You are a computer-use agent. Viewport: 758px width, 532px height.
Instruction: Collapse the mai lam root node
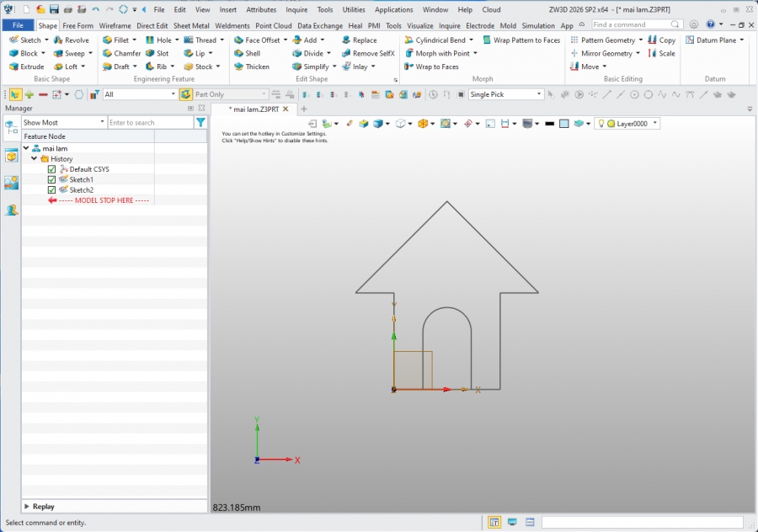pos(26,148)
